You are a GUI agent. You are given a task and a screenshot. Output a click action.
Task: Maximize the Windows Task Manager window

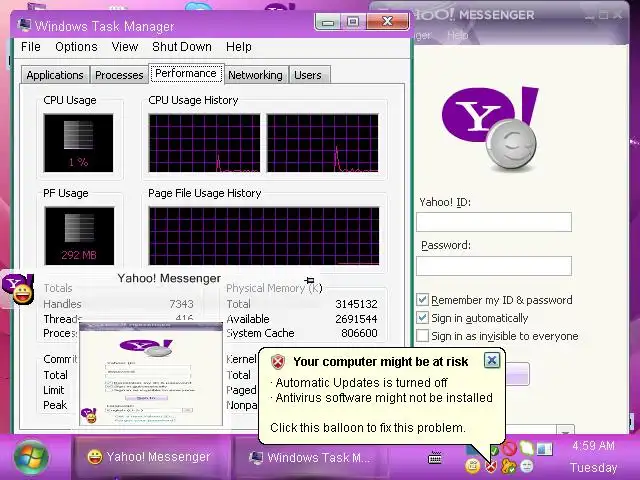353,22
